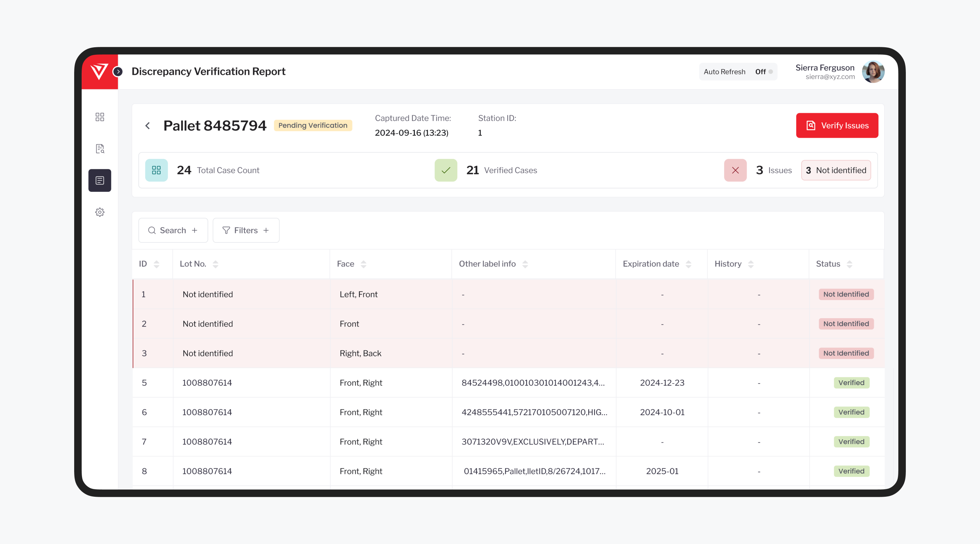Sort by Expiration date column arrows

688,264
